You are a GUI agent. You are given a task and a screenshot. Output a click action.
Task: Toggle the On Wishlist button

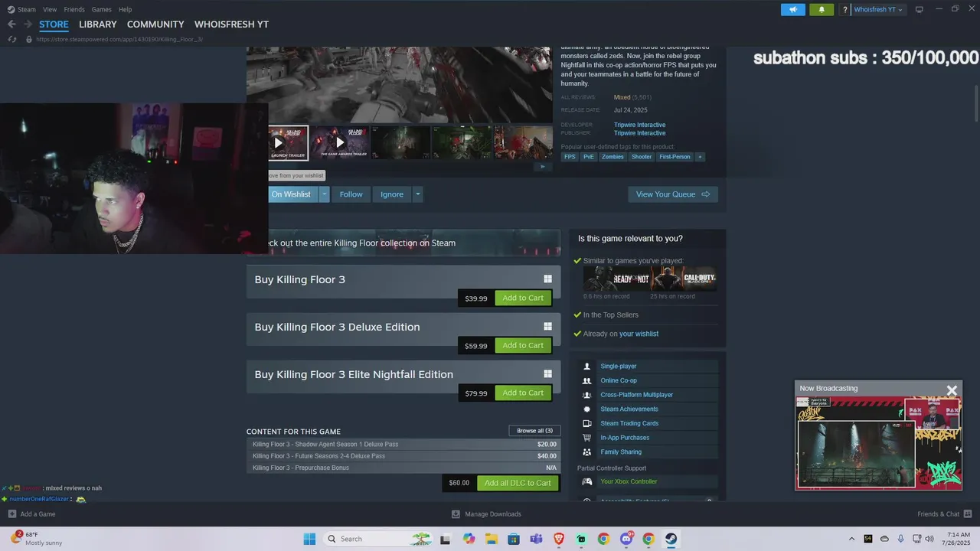coord(291,194)
